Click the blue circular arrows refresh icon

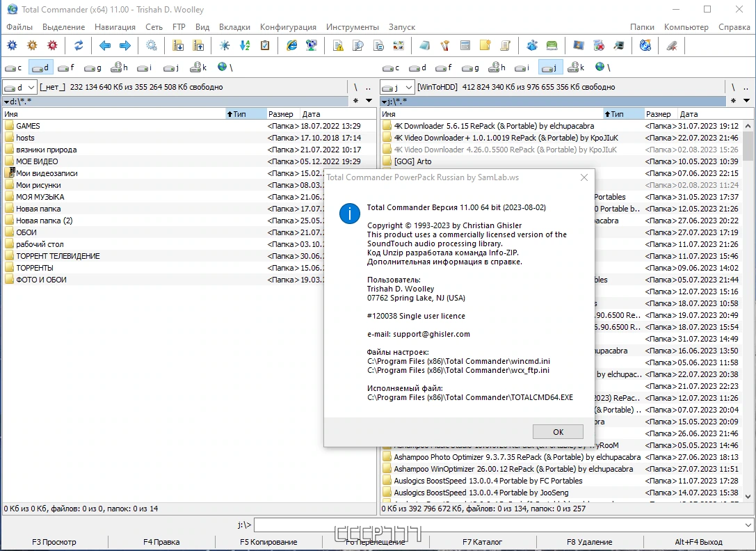[79, 46]
